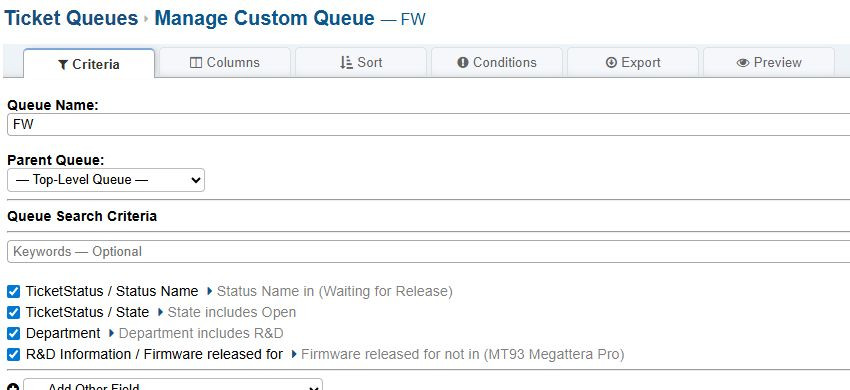Screen dimensions: 850x390
Task: Disable the Firmware released for criterion checkbox
Action: click(14, 354)
